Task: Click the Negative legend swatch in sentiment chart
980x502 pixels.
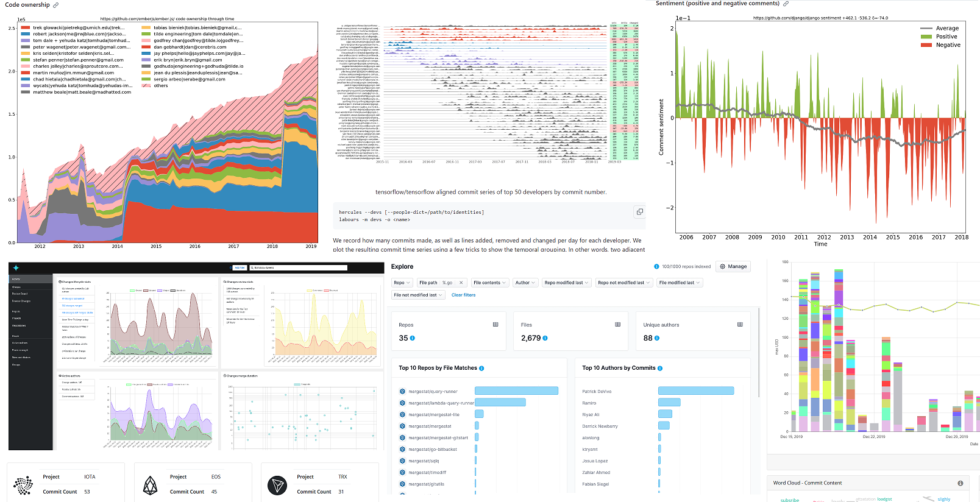Action: click(926, 45)
